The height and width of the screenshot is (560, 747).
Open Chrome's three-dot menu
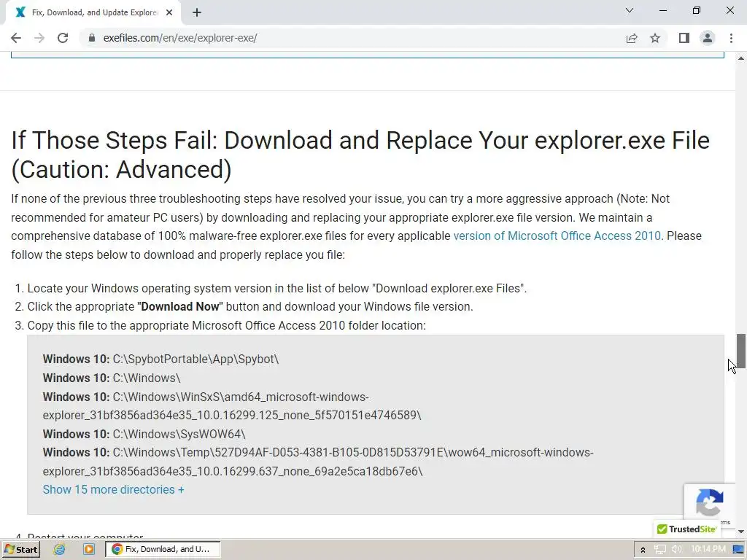pyautogui.click(x=731, y=38)
